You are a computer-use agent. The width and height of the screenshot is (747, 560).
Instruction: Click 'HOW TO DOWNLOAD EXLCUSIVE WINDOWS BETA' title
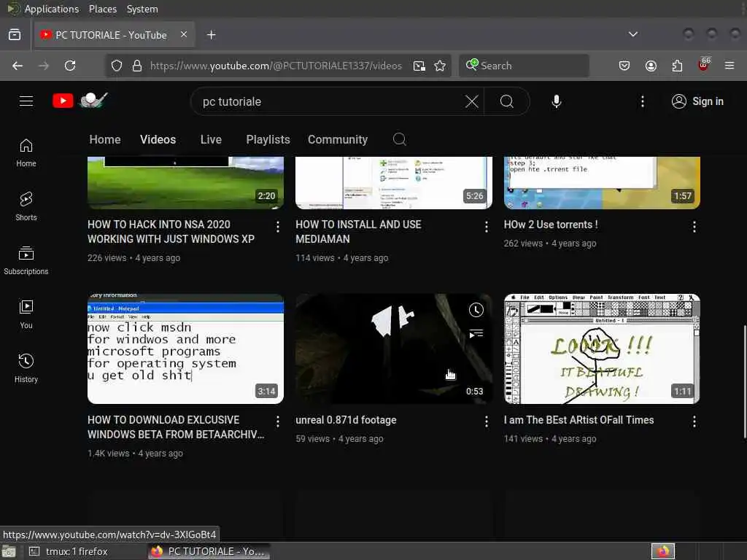(x=175, y=427)
